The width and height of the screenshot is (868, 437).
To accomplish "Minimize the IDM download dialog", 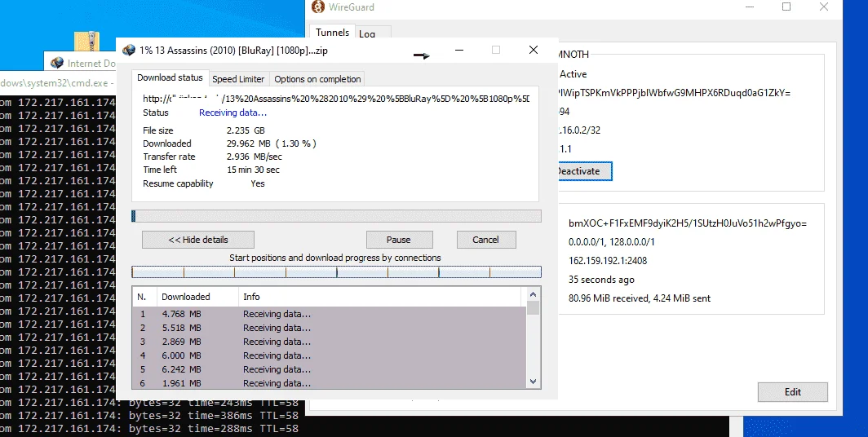I will pyautogui.click(x=459, y=51).
